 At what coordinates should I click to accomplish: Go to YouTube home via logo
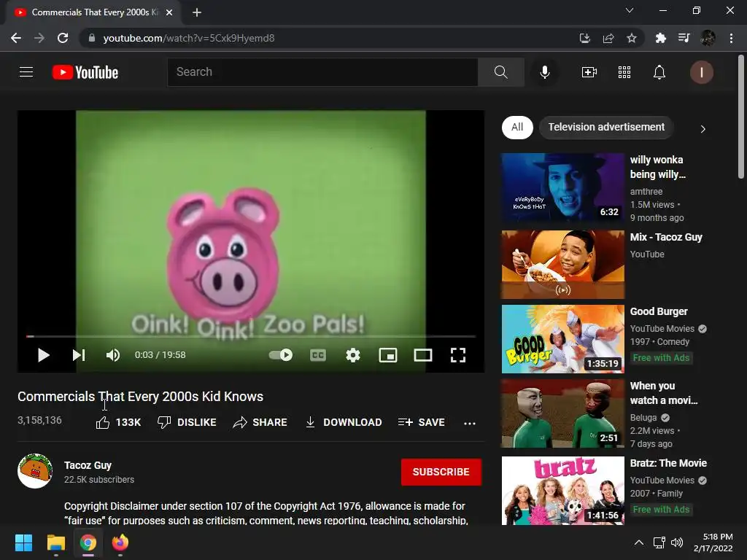(x=85, y=72)
